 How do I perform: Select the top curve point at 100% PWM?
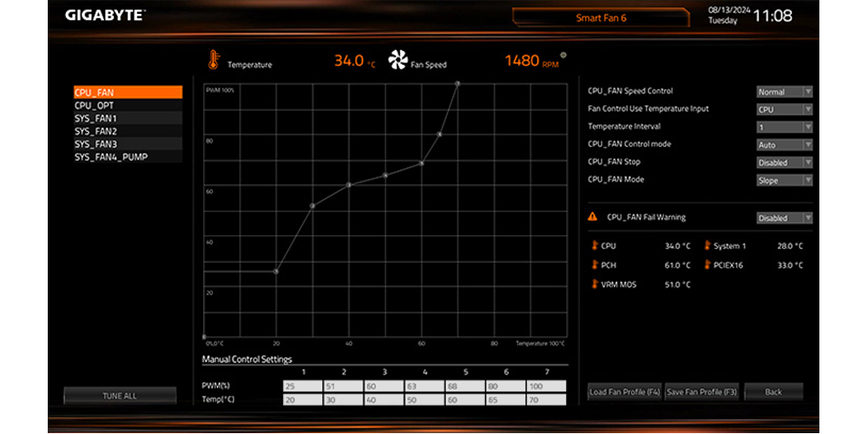pyautogui.click(x=457, y=83)
